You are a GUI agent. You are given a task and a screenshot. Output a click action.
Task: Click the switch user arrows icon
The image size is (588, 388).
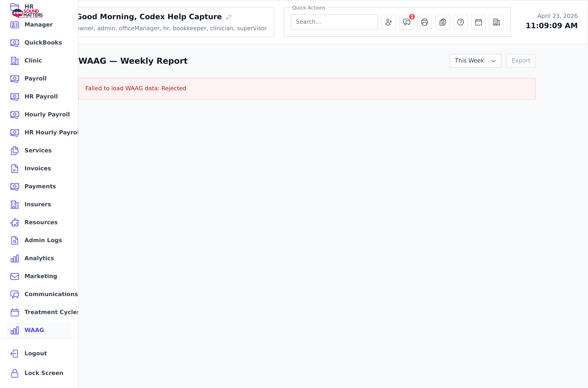pyautogui.click(x=229, y=17)
